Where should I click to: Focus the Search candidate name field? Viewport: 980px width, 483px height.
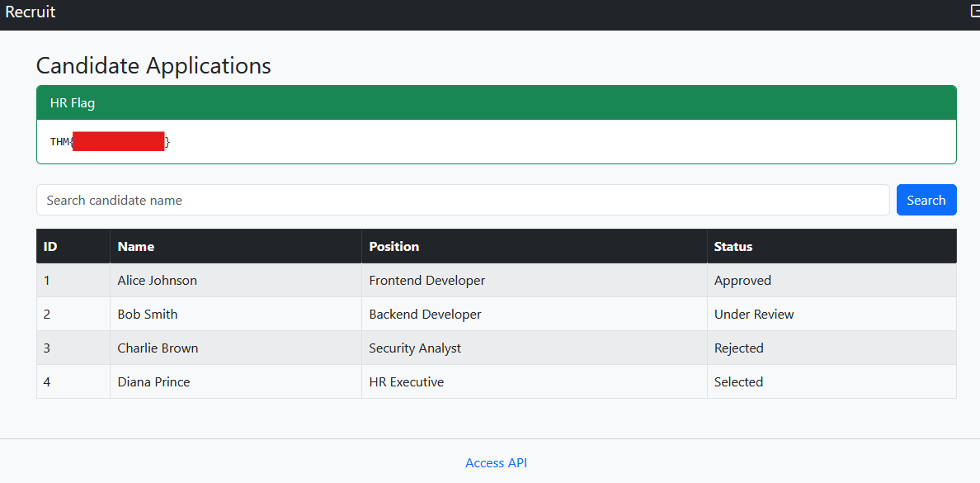coord(463,200)
